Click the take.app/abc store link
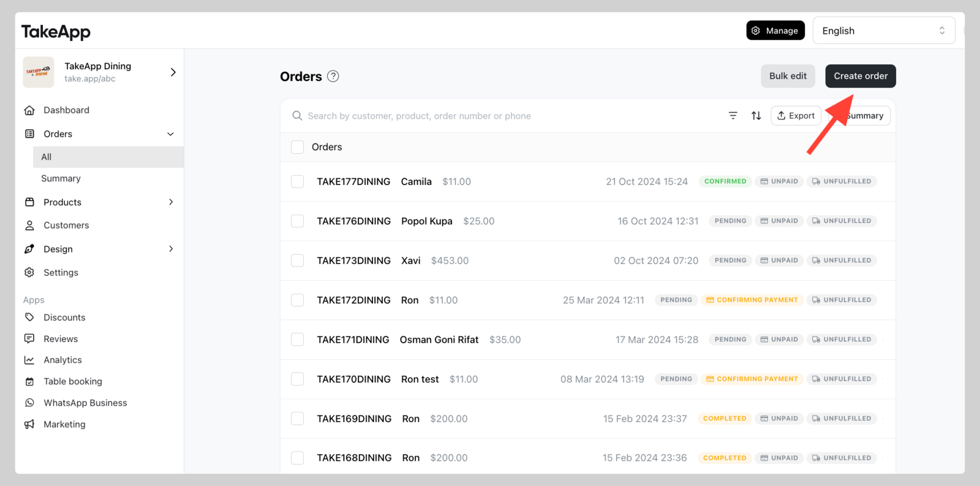The height and width of the screenshot is (486, 980). (x=90, y=78)
